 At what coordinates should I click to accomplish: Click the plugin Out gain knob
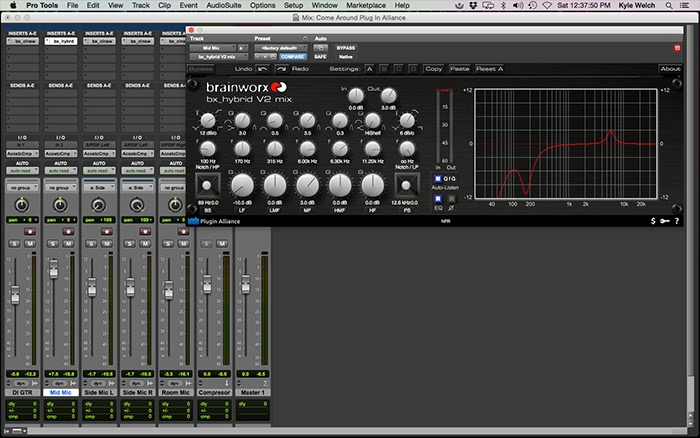(x=388, y=96)
